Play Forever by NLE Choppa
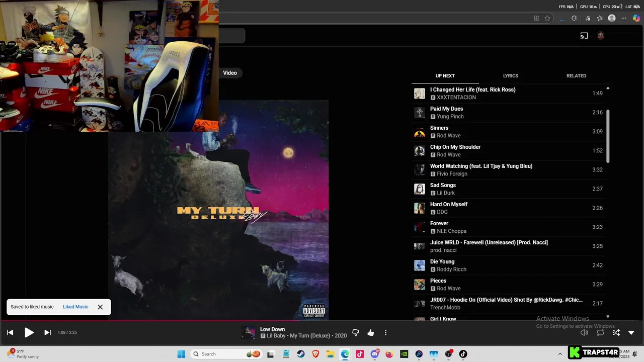The image size is (644, 362). (508, 227)
